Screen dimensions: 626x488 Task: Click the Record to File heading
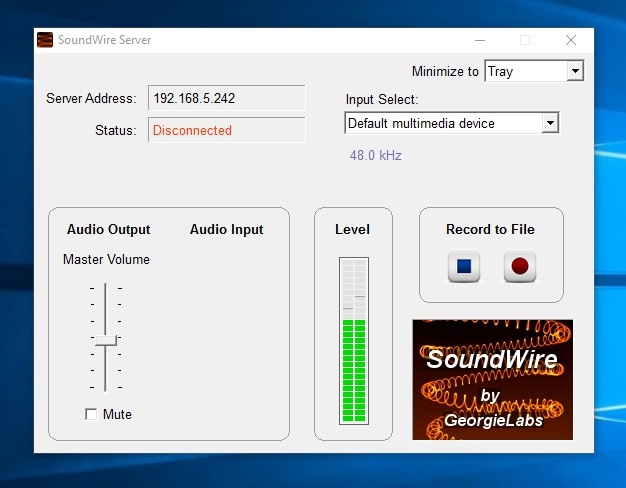490,229
